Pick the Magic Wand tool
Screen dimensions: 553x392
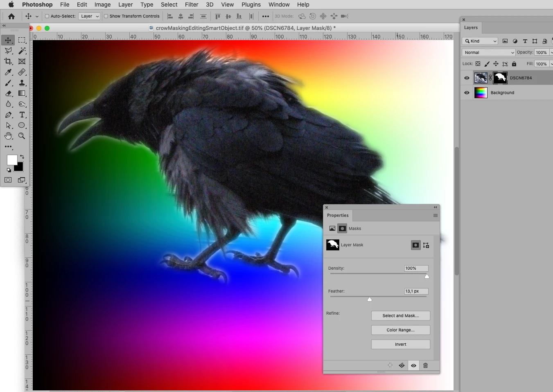point(22,51)
